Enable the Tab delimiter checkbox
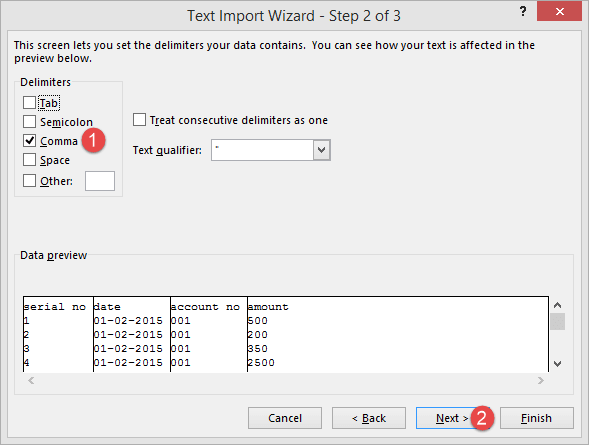589x445 pixels. pyautogui.click(x=29, y=103)
